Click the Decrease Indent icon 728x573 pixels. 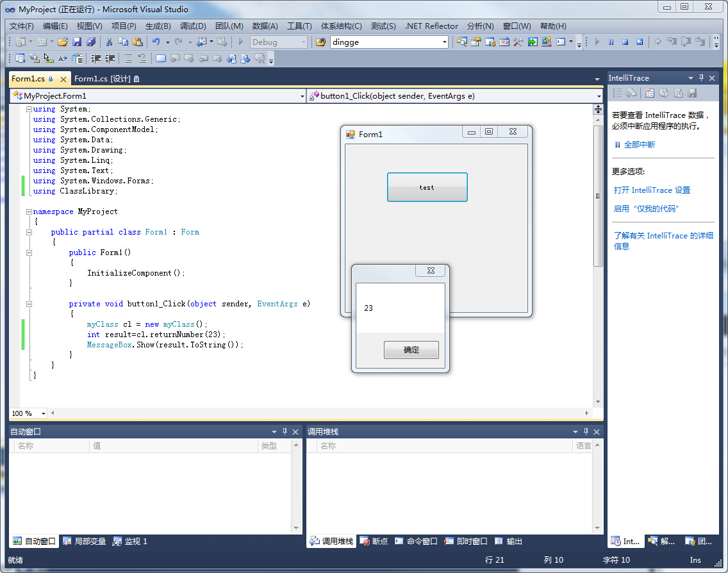[x=95, y=58]
